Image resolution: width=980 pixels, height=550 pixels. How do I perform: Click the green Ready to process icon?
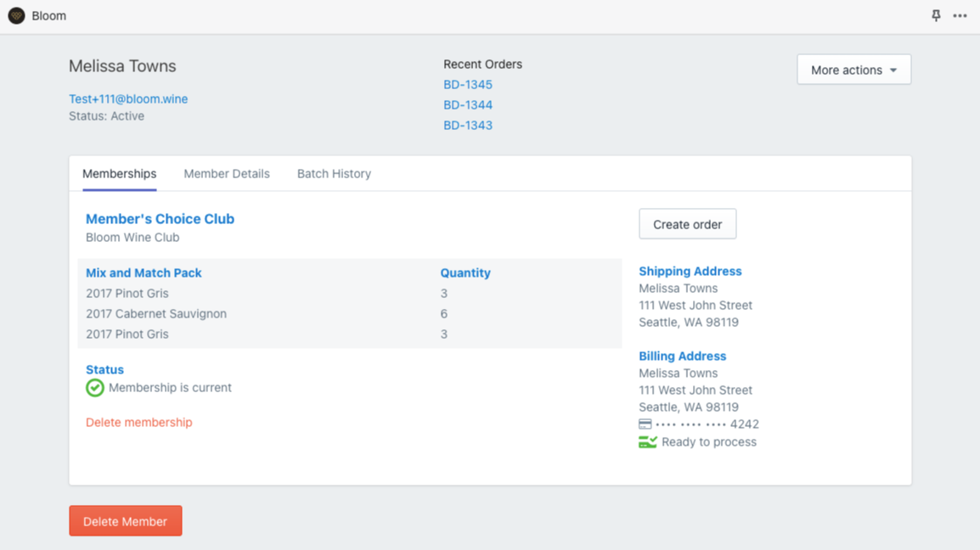coord(647,442)
